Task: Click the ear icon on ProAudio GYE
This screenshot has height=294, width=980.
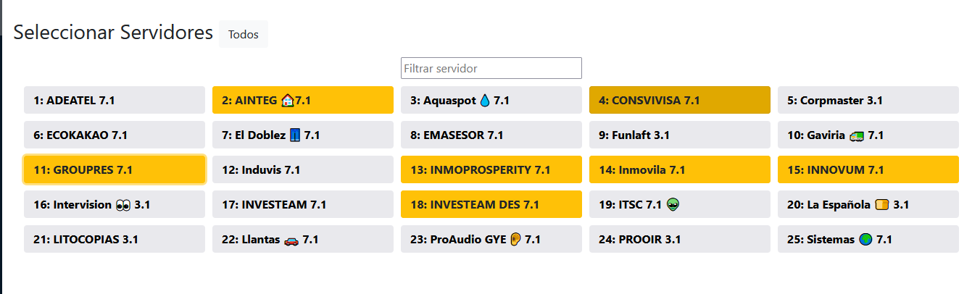Action: pos(515,240)
